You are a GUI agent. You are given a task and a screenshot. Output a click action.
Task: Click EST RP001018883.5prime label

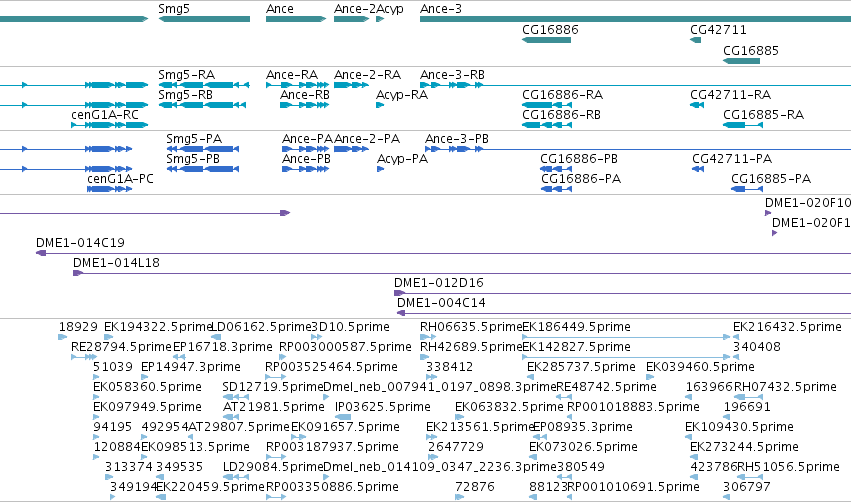[x=633, y=406]
